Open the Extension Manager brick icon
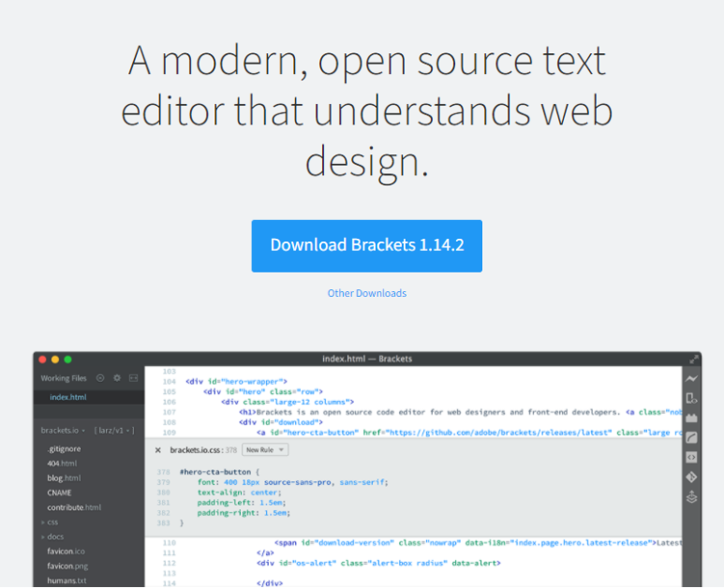 coord(691,419)
